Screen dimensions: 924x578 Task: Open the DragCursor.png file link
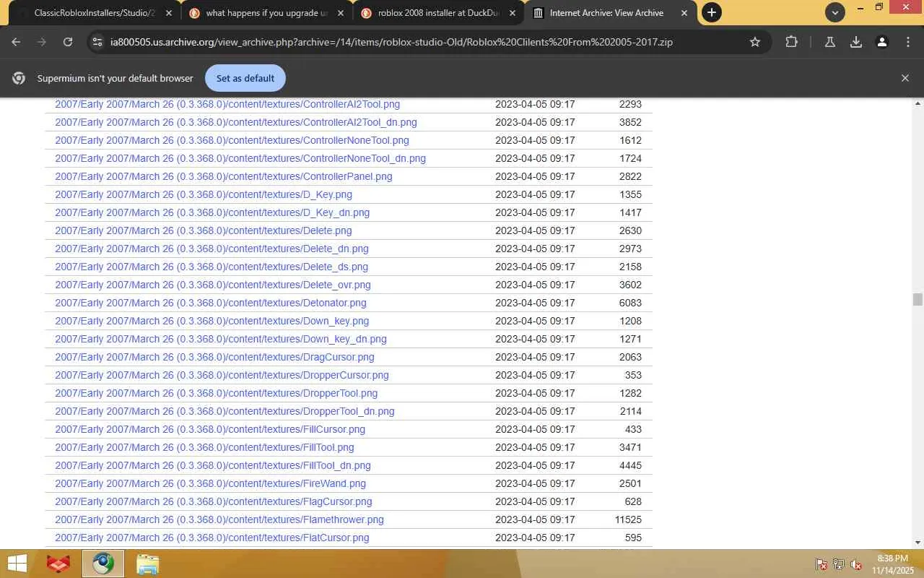point(214,357)
